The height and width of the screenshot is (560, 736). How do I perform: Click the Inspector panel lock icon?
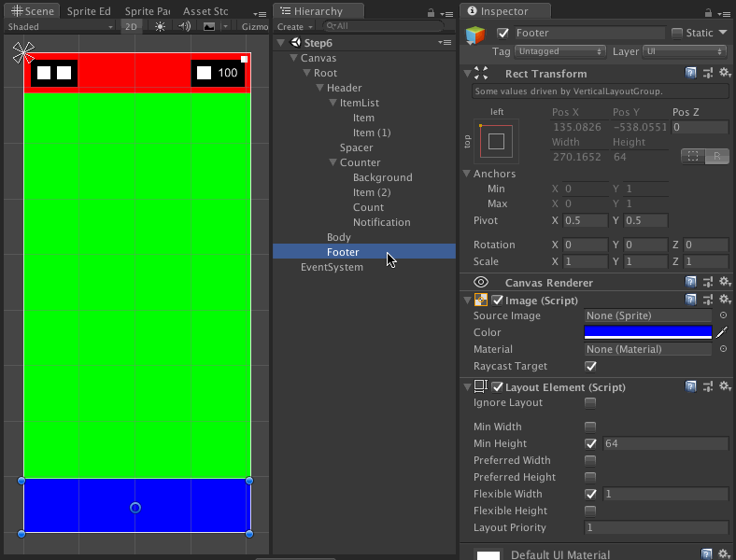[708, 13]
